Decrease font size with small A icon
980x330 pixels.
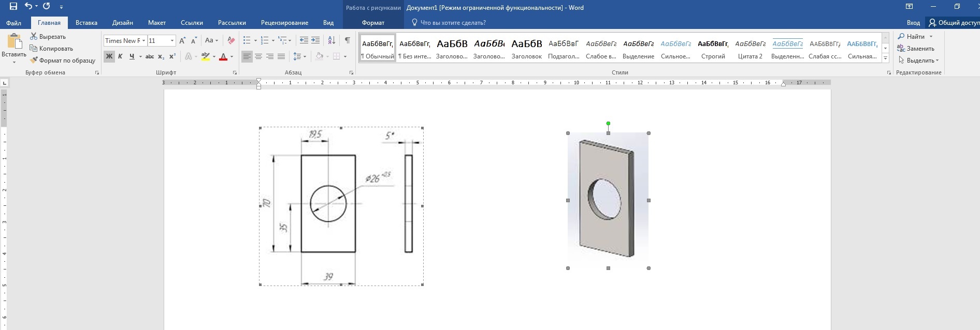(x=194, y=40)
